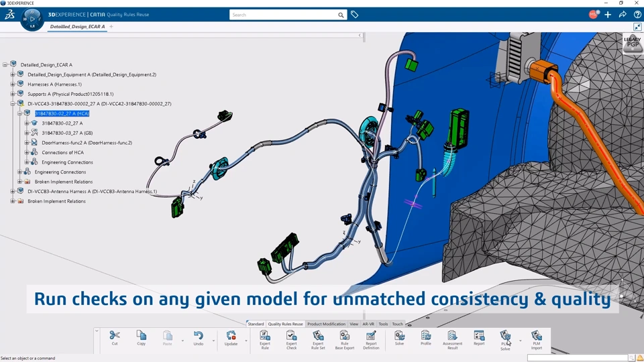This screenshot has width=644, height=362.
Task: Open the Expert Rule Set tool
Action: 318,340
